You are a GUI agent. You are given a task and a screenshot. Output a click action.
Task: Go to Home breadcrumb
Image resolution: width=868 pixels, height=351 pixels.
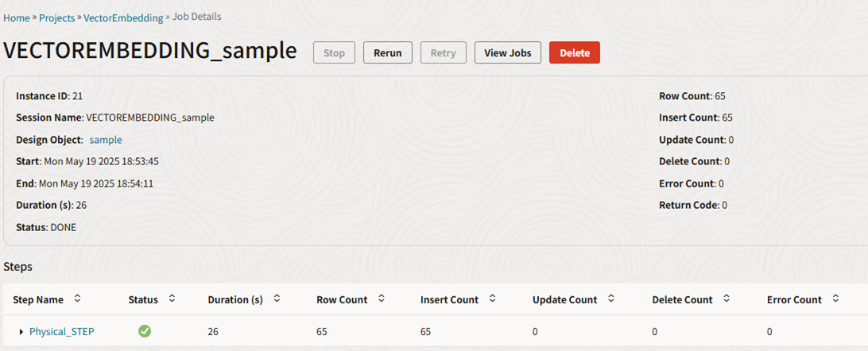[17, 17]
